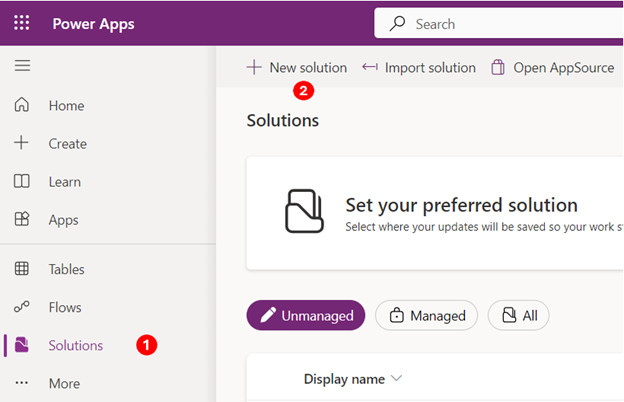Click the Solutions icon in sidebar
The height and width of the screenshot is (402, 624).
21,345
